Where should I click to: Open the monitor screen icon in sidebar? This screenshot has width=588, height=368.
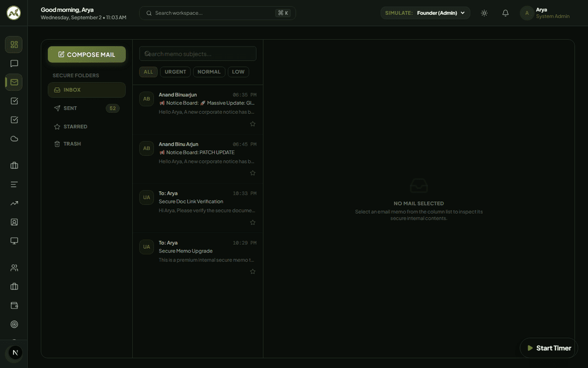click(14, 241)
